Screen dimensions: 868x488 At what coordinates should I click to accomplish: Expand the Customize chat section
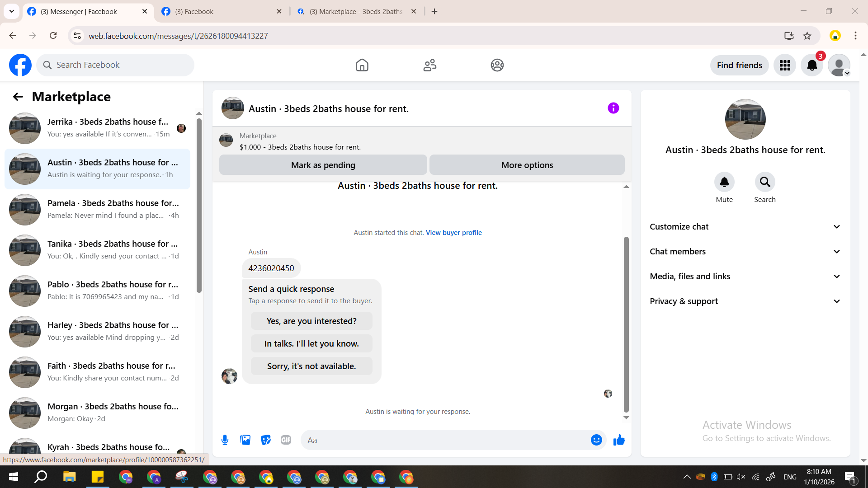[x=745, y=227]
